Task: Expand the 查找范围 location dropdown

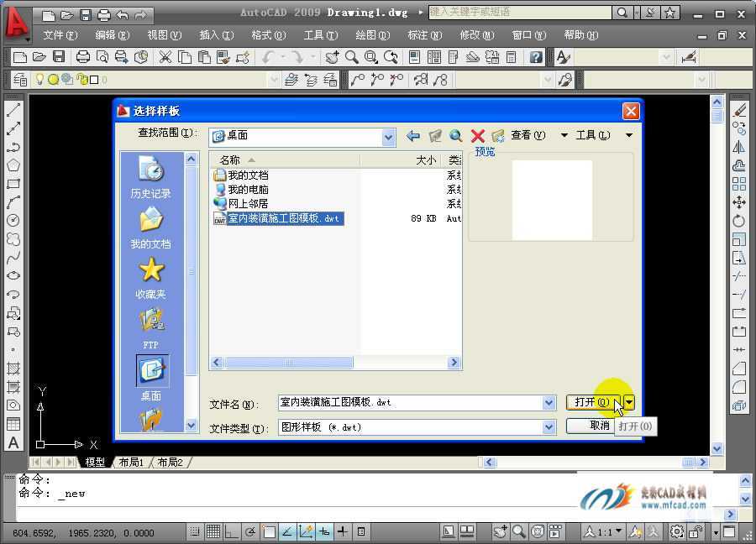Action: tap(388, 138)
